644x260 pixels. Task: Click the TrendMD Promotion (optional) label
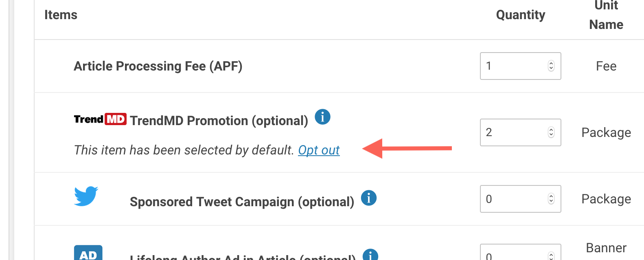tap(219, 121)
